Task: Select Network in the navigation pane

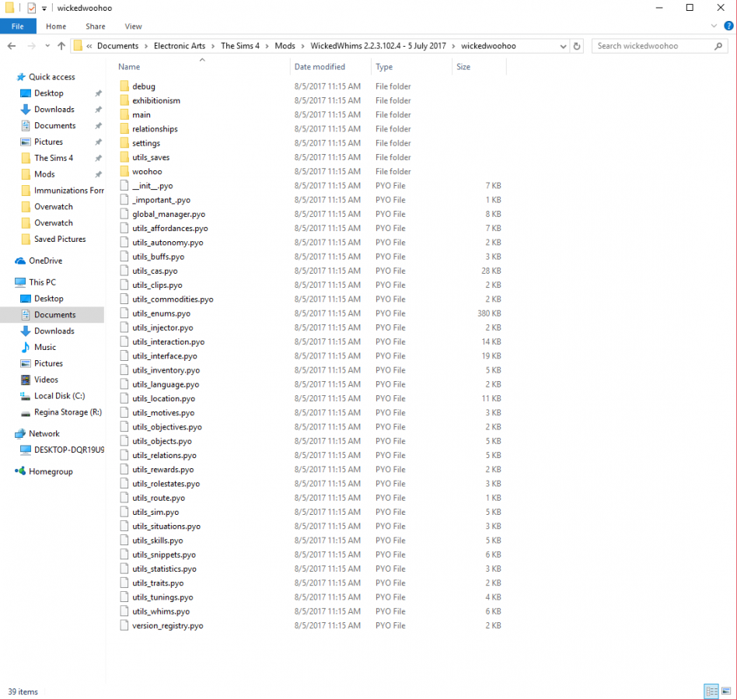Action: (x=44, y=433)
